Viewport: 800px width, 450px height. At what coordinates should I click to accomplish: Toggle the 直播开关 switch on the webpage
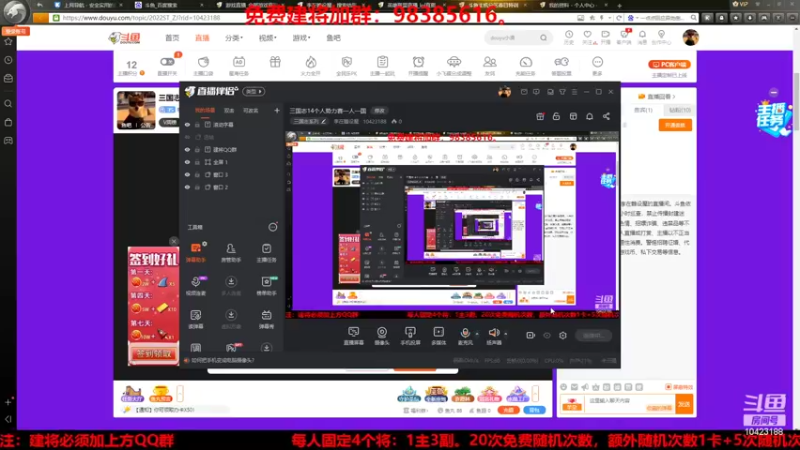[167, 62]
